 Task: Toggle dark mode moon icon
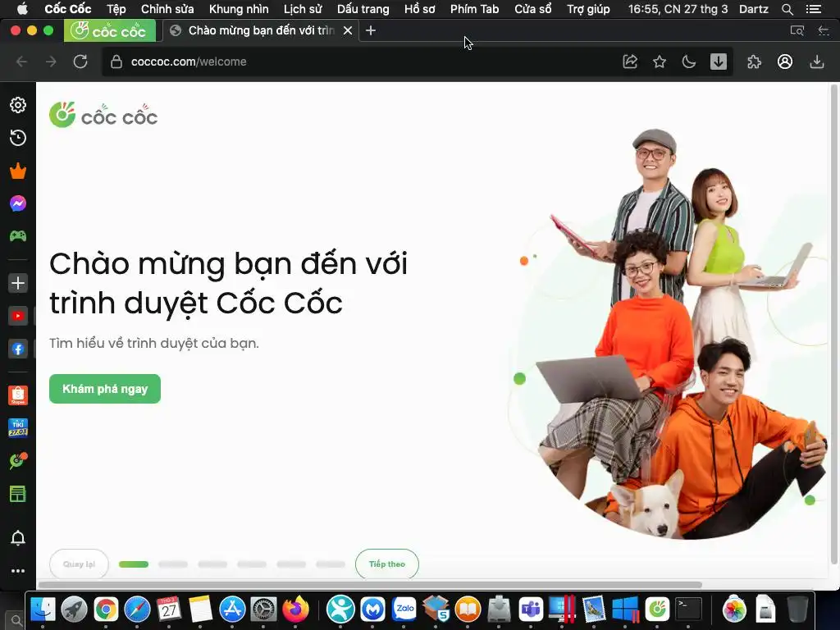point(689,62)
